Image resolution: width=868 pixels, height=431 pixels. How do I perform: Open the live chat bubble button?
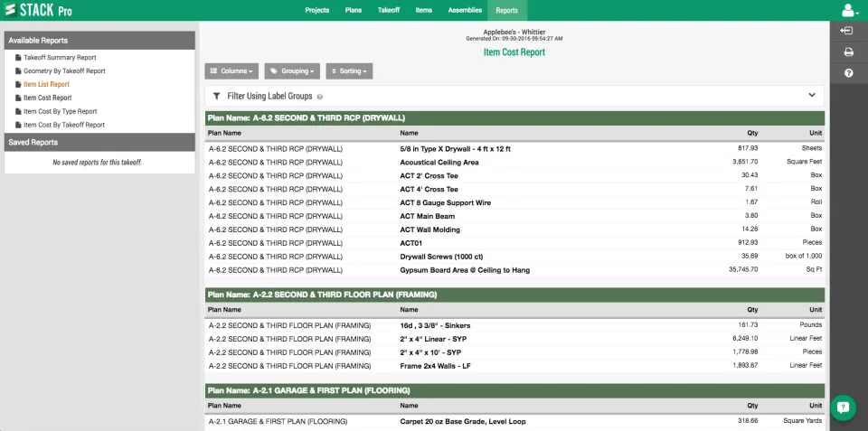click(x=843, y=408)
